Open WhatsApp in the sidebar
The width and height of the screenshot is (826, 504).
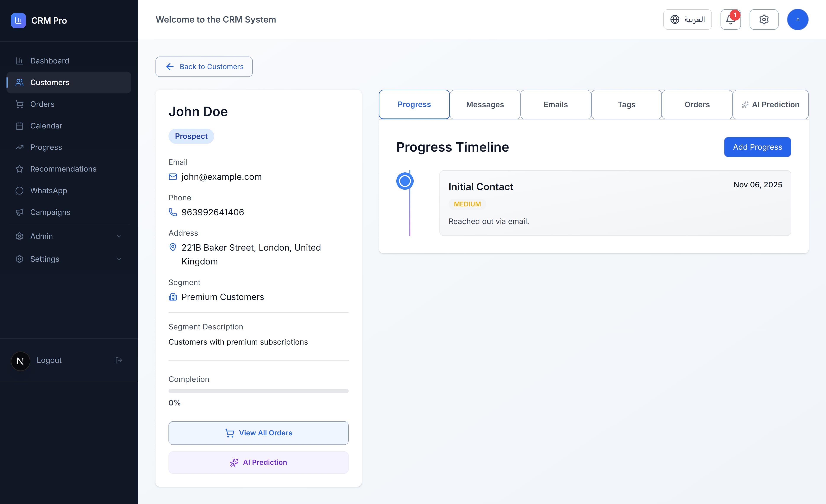69,190
